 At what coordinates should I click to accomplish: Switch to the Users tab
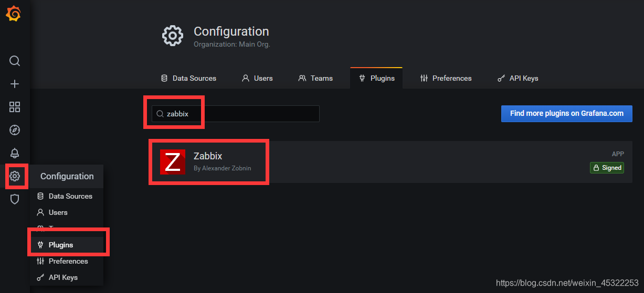coord(257,78)
